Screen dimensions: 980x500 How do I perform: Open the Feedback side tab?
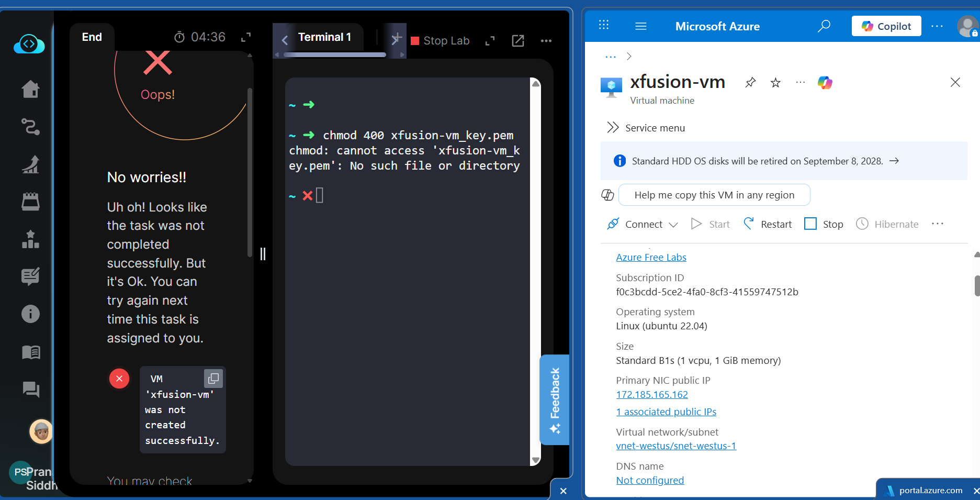(x=555, y=400)
